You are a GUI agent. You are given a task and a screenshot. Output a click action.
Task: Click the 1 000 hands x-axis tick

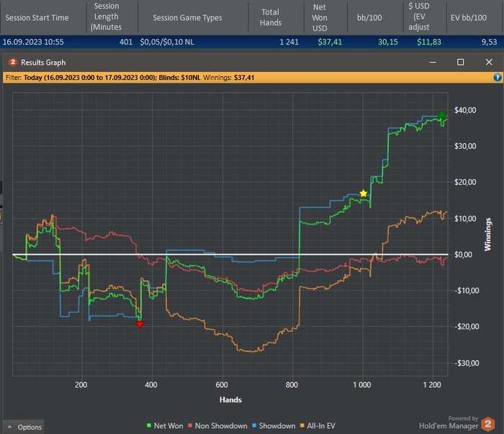[362, 384]
